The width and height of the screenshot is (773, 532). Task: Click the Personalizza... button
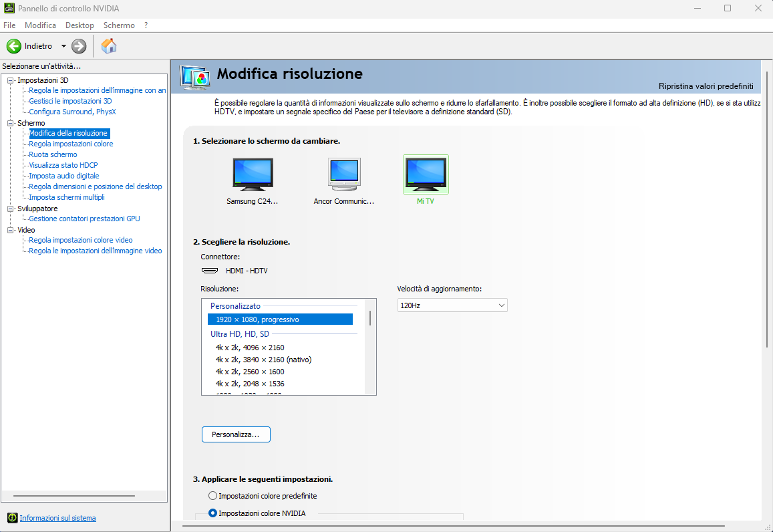click(236, 434)
